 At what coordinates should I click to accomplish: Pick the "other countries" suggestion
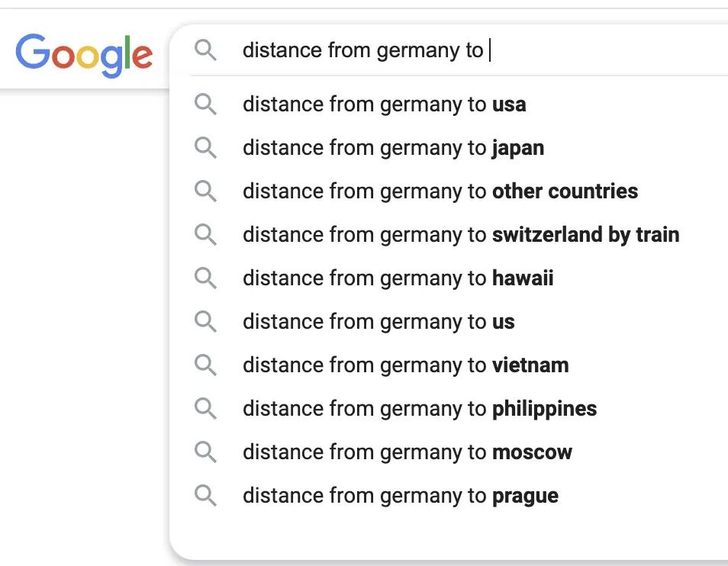[440, 191]
